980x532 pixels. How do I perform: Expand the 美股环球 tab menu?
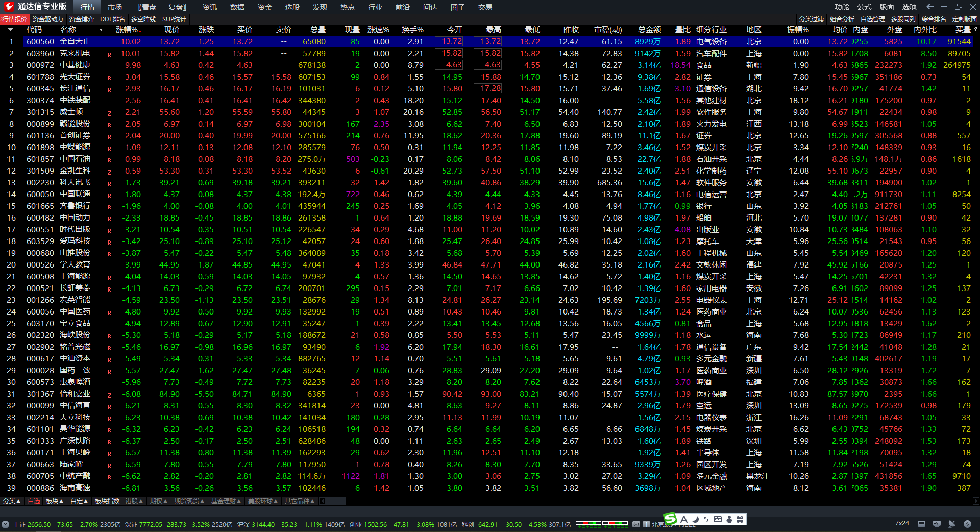pyautogui.click(x=263, y=501)
